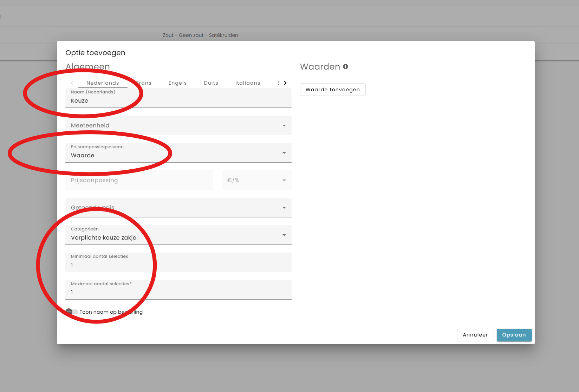Viewport: 579px width, 392px height.
Task: Click the Maximaal aantal selecties field
Action: pos(178,292)
